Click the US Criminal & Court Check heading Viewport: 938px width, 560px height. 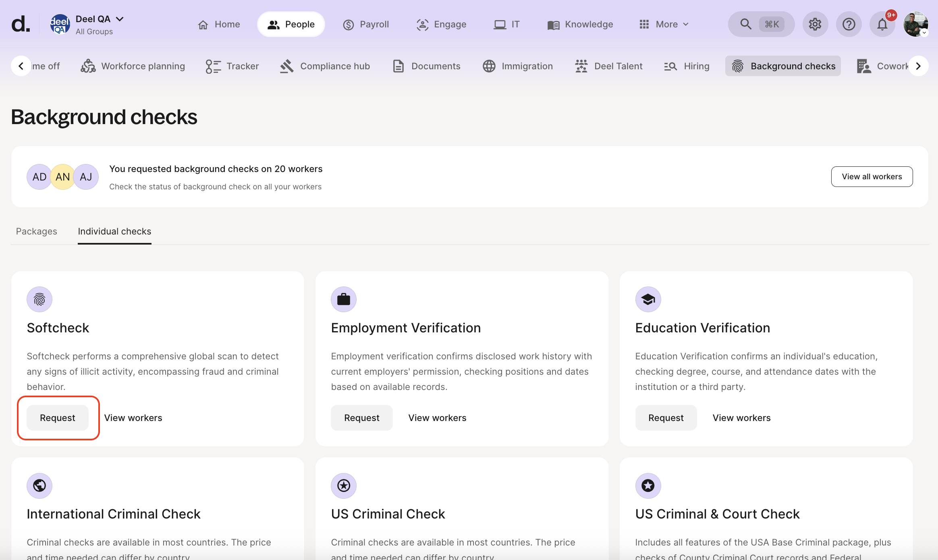pyautogui.click(x=718, y=514)
